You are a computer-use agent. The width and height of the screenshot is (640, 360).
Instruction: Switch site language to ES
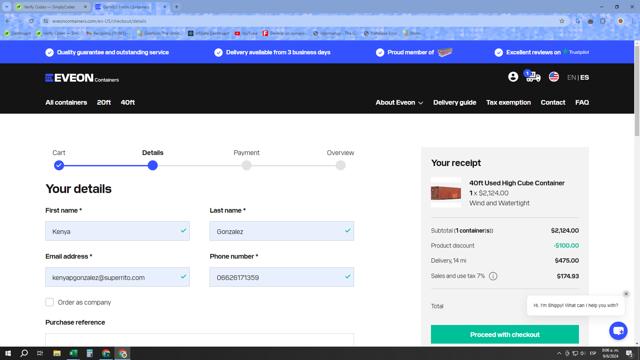(584, 78)
